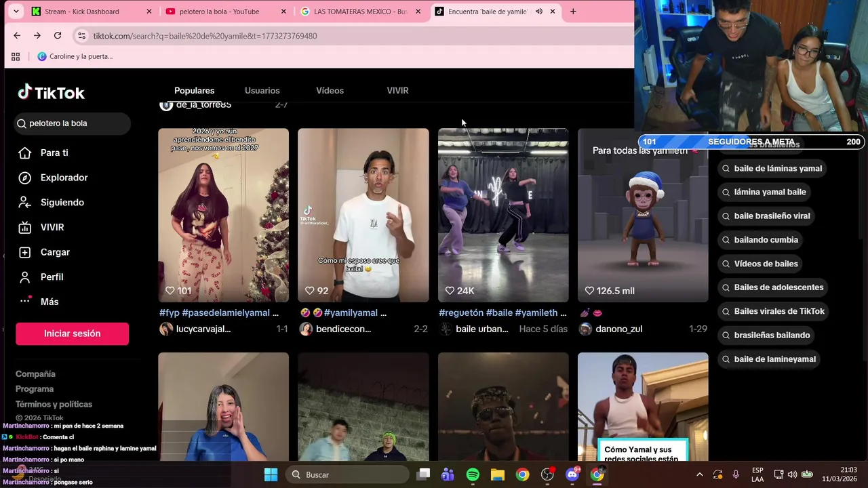Switch to the Populares tab

(x=194, y=90)
